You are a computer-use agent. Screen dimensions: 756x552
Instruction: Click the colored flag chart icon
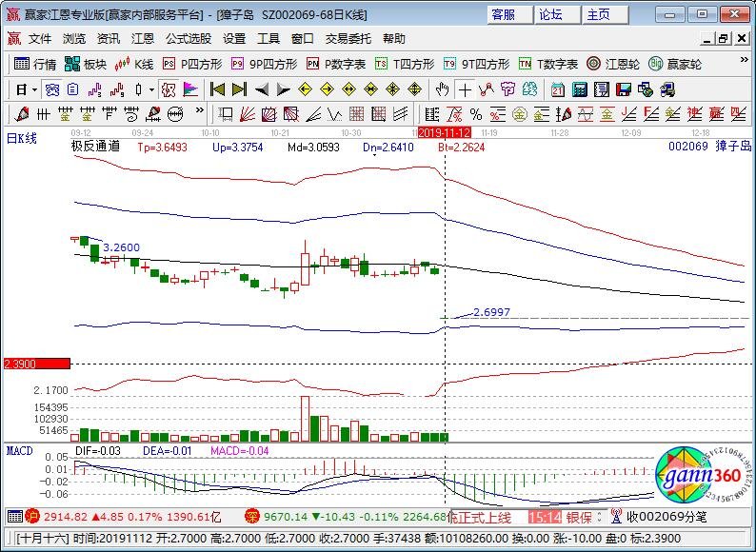coord(190,89)
